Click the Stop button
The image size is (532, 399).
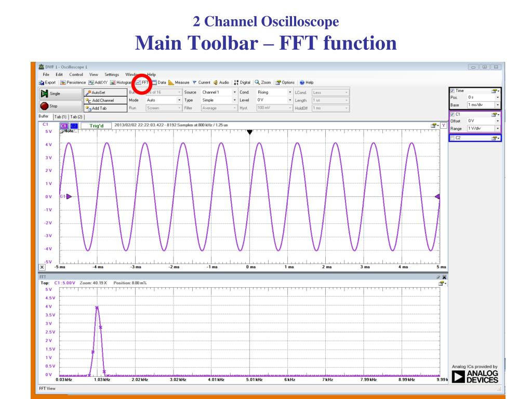(60, 106)
